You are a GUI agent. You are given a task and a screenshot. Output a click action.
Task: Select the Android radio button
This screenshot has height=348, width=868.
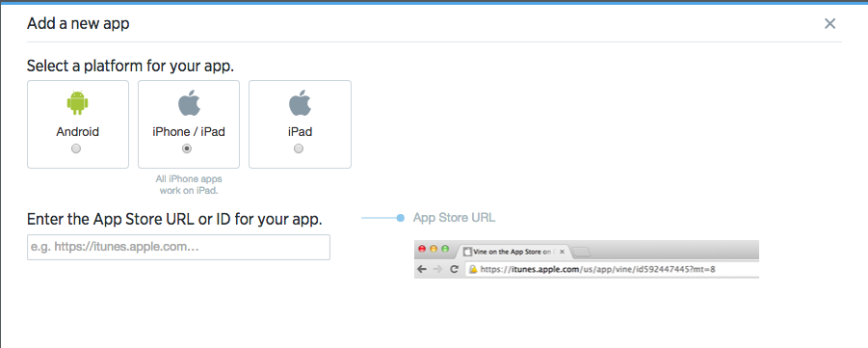pos(76,148)
